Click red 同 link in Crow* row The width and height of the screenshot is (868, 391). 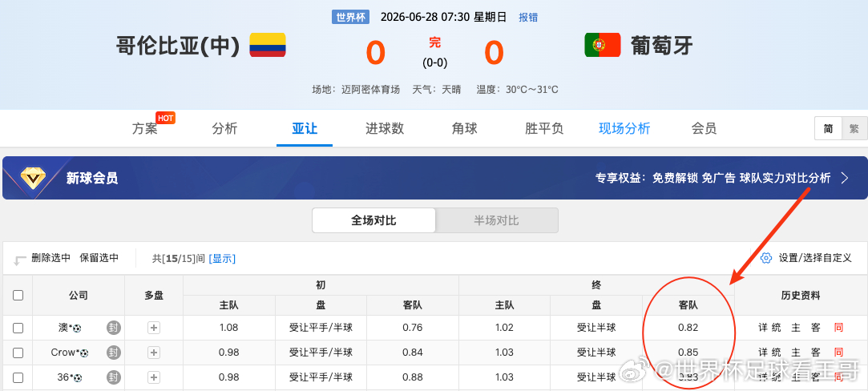pyautogui.click(x=838, y=353)
